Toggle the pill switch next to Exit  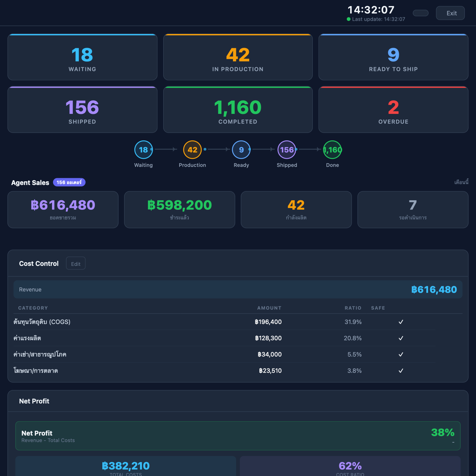pyautogui.click(x=421, y=13)
